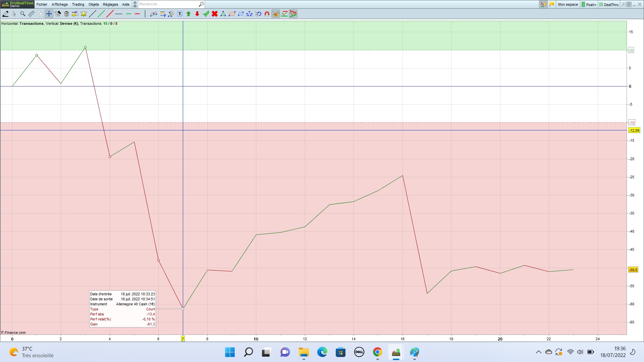
Task: Open the ProRealTime demo taskbar icon
Action: (396, 352)
